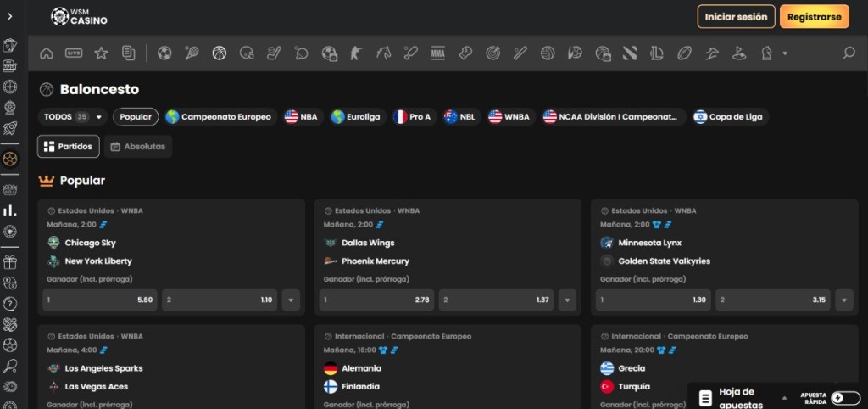Switch to Partidos view
Screen dimensions: 868x409
(69, 146)
